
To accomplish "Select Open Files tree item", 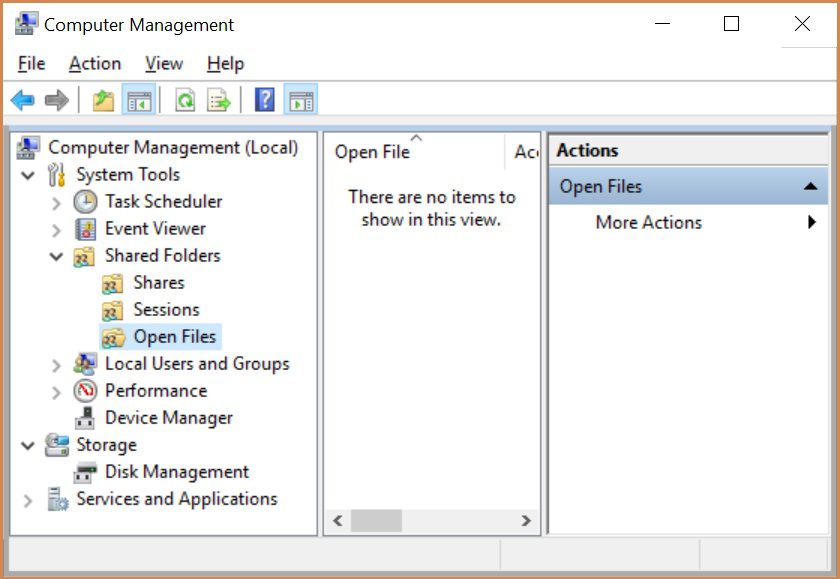I will pos(175,336).
